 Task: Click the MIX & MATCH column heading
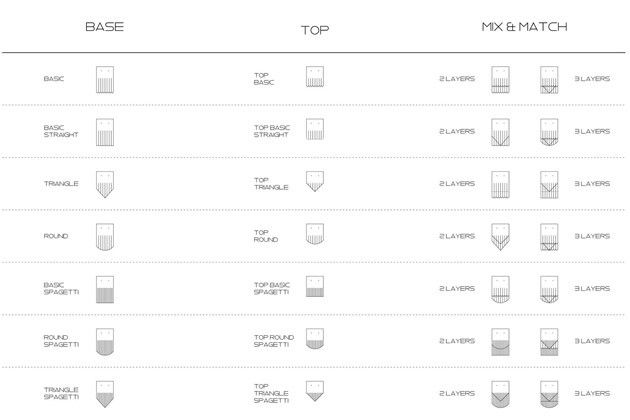click(524, 27)
